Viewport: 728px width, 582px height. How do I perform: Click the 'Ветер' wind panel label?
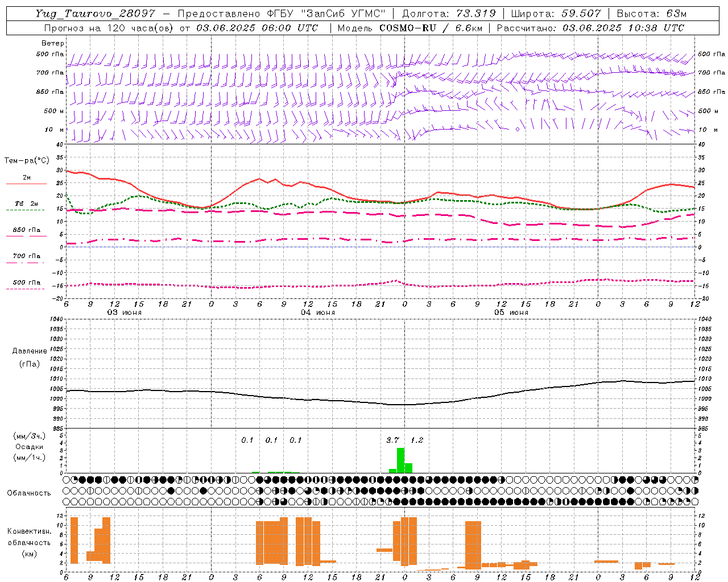pos(53,43)
